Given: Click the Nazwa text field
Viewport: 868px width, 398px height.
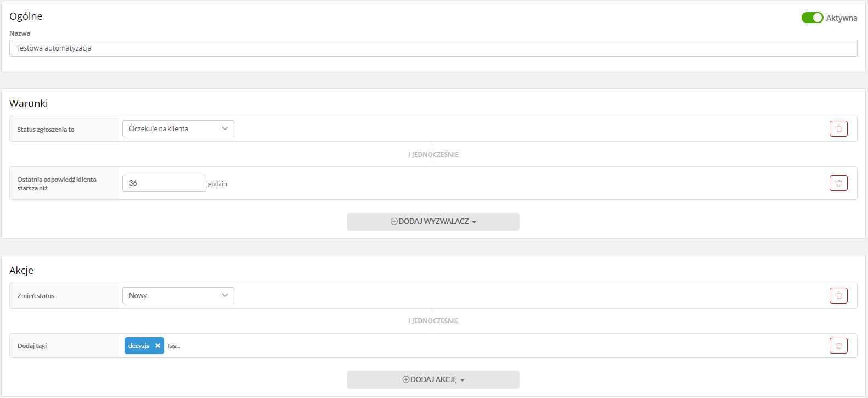Looking at the screenshot, I should (x=433, y=48).
